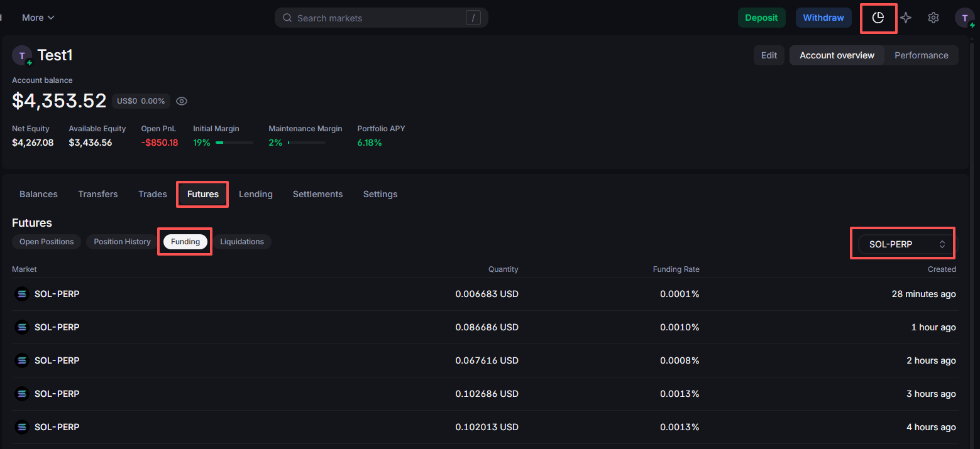
Task: Click the green Deposit button
Action: pyautogui.click(x=761, y=18)
